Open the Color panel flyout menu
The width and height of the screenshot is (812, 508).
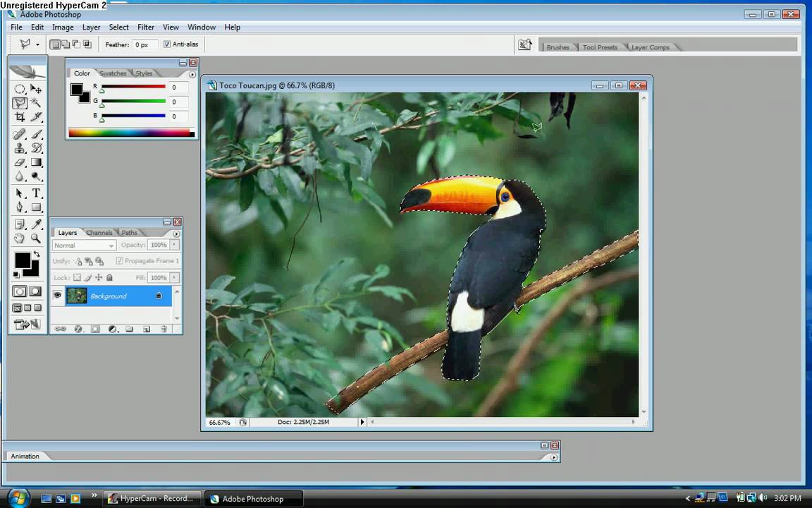point(192,74)
